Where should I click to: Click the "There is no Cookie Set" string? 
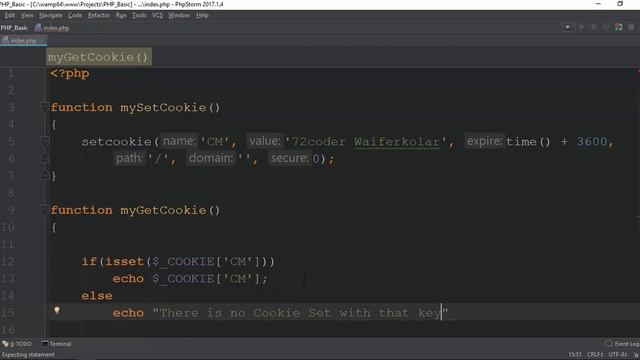coord(300,313)
